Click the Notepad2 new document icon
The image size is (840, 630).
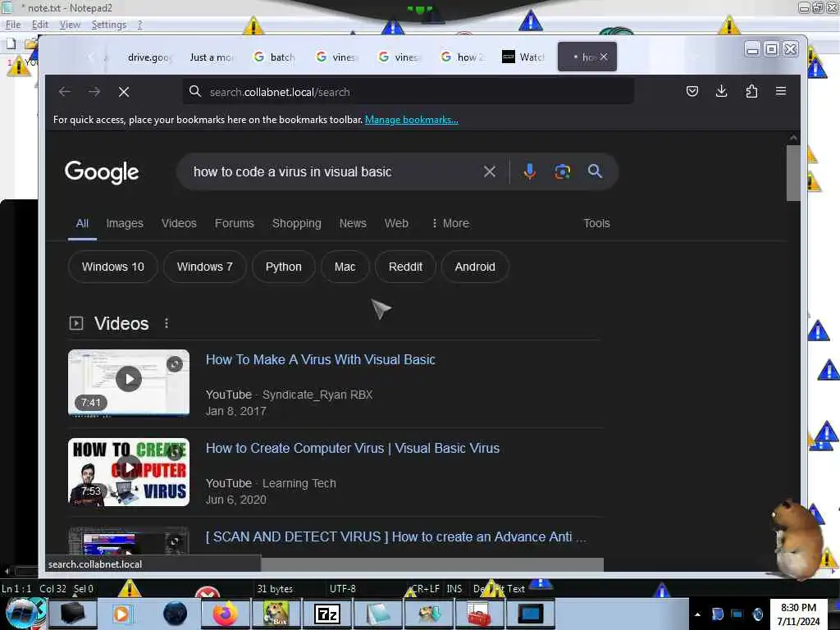pyautogui.click(x=11, y=44)
